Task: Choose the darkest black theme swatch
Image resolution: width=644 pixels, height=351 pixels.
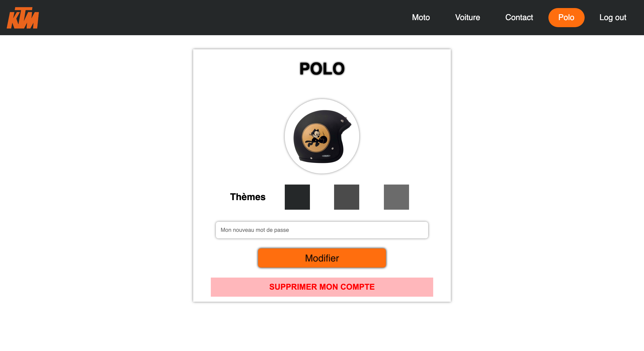Action: [297, 197]
